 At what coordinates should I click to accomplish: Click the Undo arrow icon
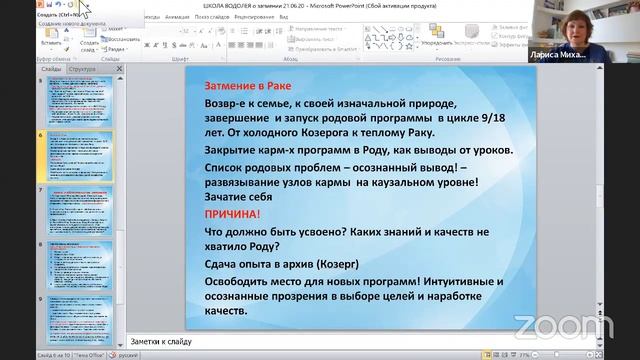coord(58,4)
